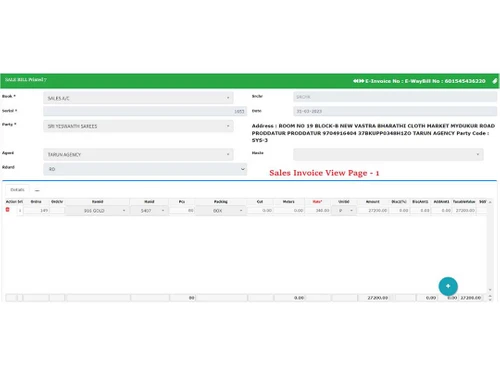Viewport: 500px width, 375px height.
Task: Click the Taxablevalue column header
Action: (464, 202)
